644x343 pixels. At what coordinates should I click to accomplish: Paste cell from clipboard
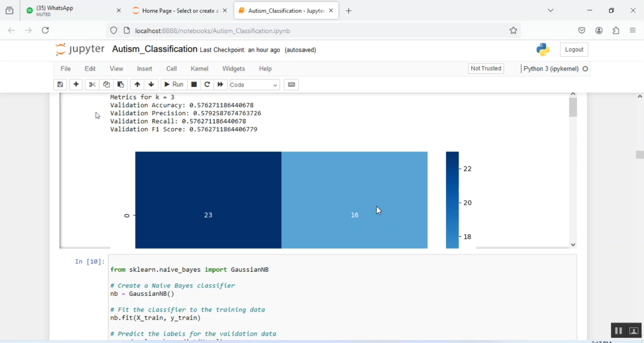tap(120, 84)
